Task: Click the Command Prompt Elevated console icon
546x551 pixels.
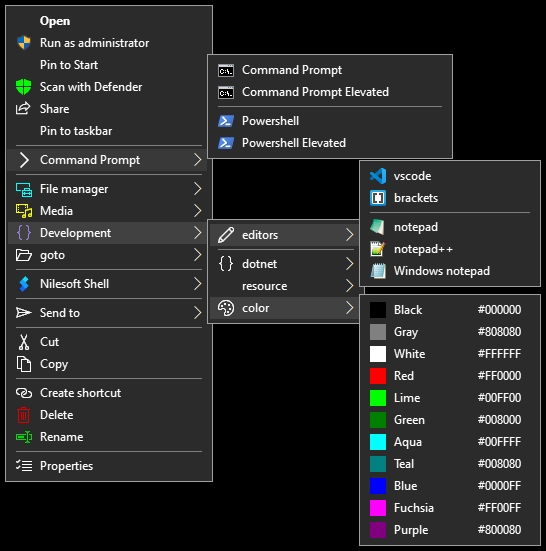Action: click(226, 92)
